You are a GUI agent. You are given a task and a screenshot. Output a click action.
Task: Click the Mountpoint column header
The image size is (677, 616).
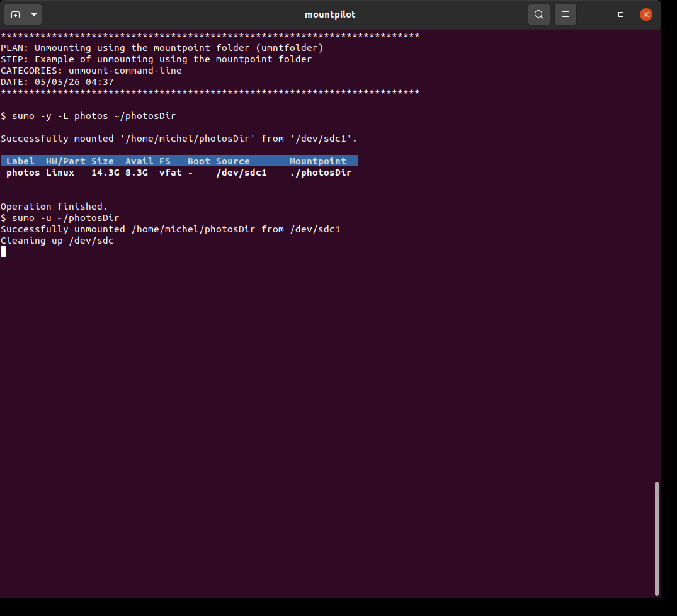coord(318,161)
